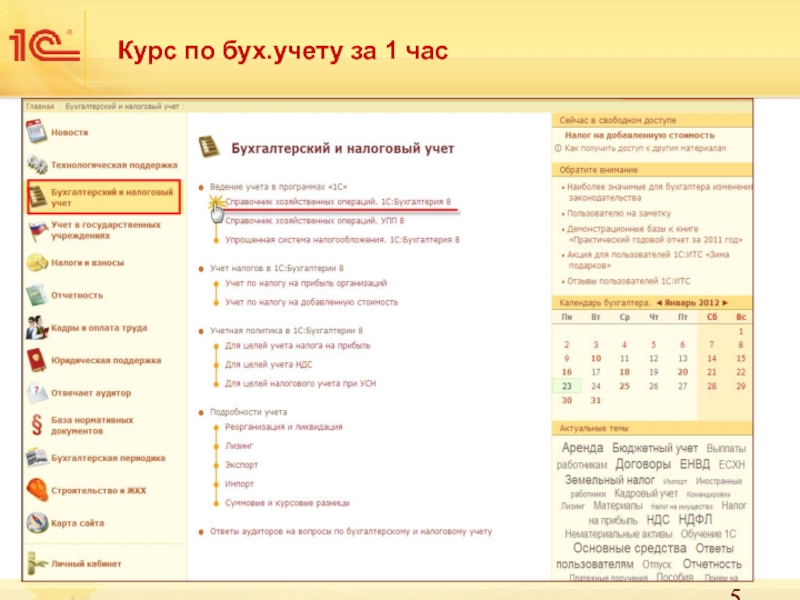This screenshot has width=800, height=600.
Task: Open Учет по налогу на прибыль организаций
Action: pos(306,283)
